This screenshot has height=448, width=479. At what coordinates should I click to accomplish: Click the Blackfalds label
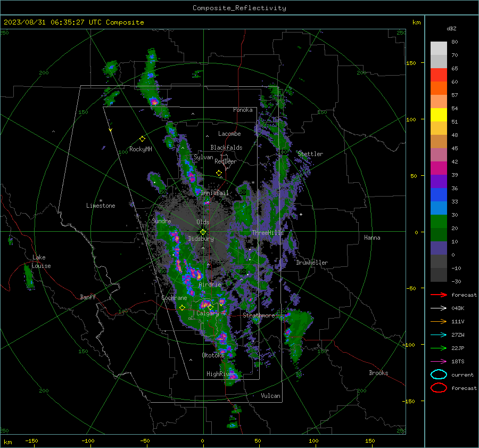tap(226, 148)
